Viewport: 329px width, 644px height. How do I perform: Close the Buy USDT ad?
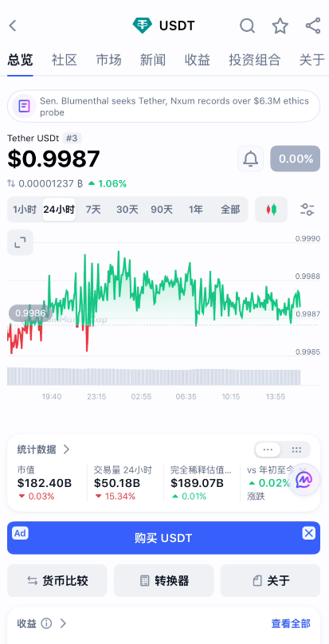(x=309, y=533)
